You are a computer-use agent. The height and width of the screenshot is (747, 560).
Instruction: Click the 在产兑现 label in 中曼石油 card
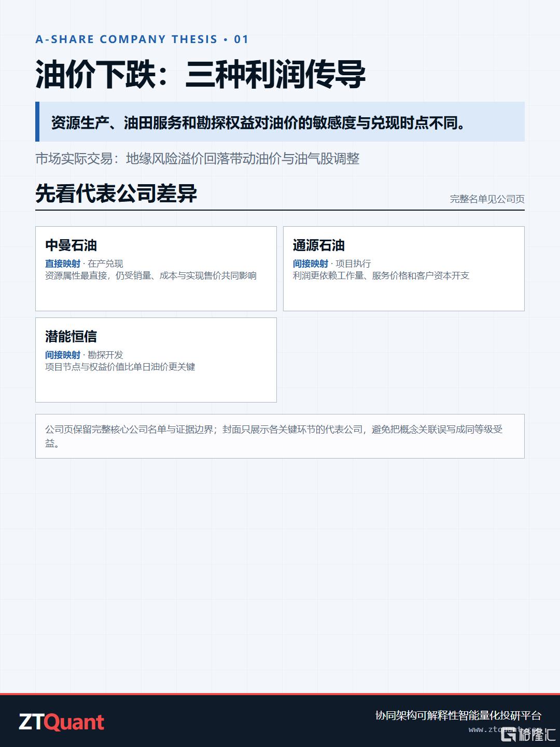[x=105, y=264]
